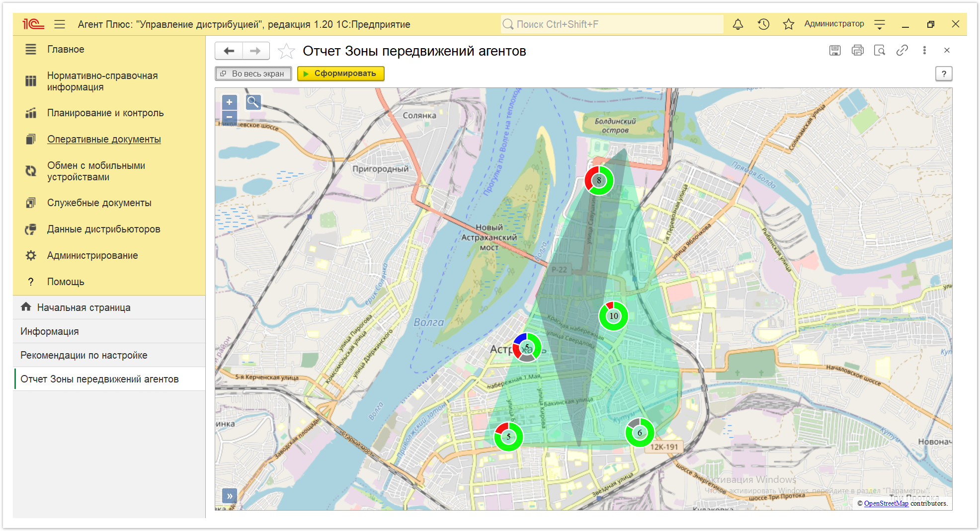The image size is (980, 531).
Task: Expand the map overview with double-chevron
Action: (x=230, y=496)
